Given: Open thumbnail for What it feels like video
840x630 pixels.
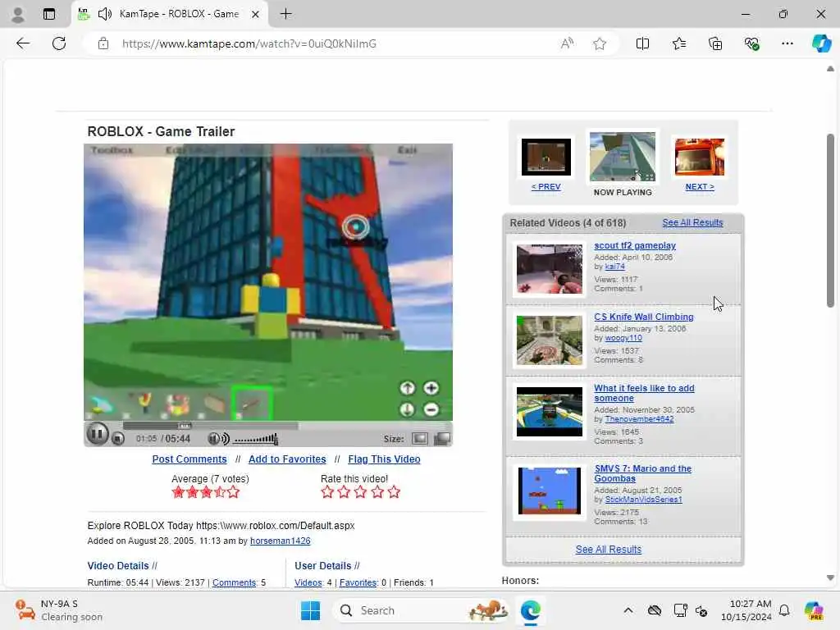Looking at the screenshot, I should click(x=549, y=412).
